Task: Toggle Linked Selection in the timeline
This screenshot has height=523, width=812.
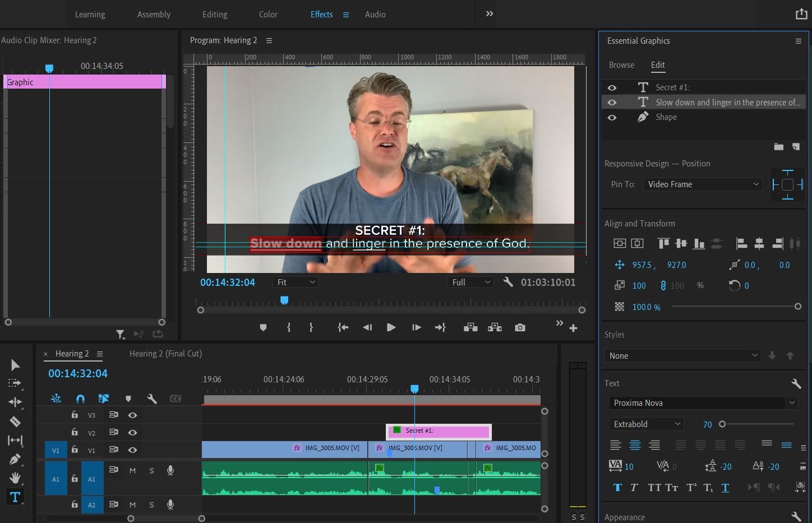Action: [x=104, y=399]
